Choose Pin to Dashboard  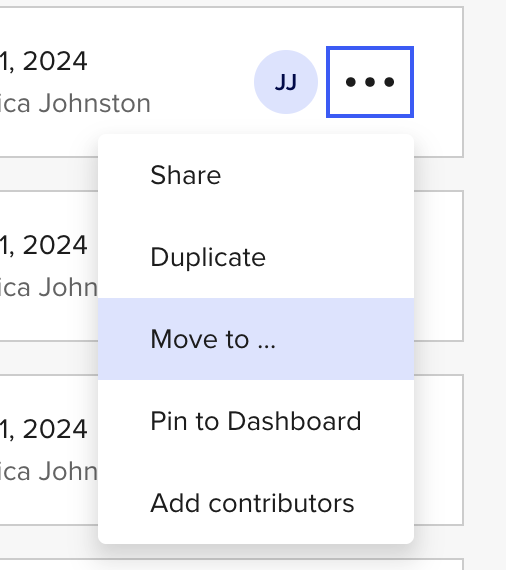tap(256, 421)
